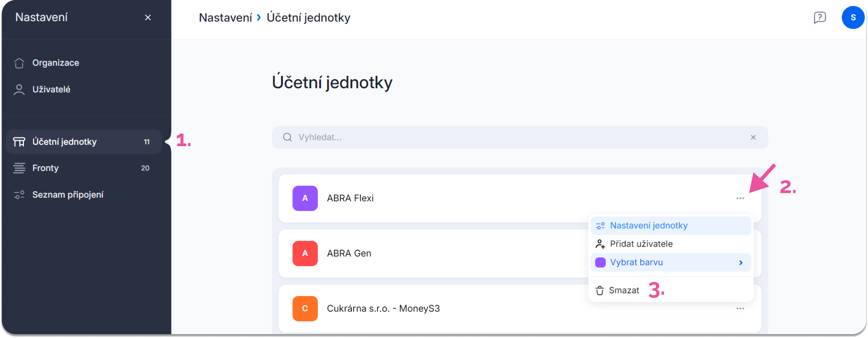Close the Nastavení sidebar panel

[x=148, y=17]
